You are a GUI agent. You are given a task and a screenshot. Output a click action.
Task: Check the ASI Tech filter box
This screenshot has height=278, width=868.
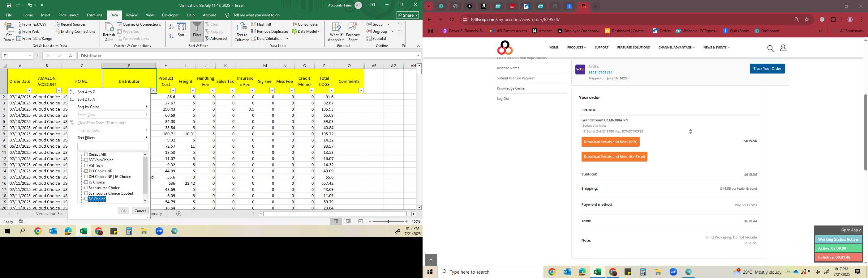tap(86, 166)
